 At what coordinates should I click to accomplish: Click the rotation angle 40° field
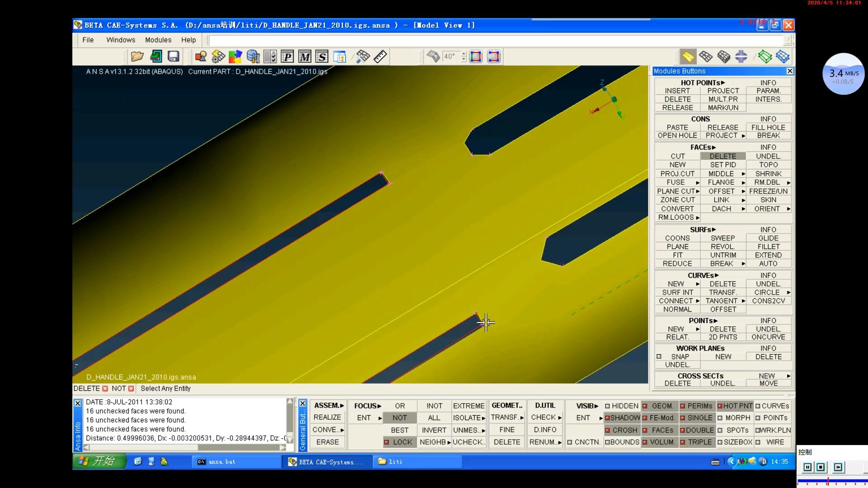451,56
